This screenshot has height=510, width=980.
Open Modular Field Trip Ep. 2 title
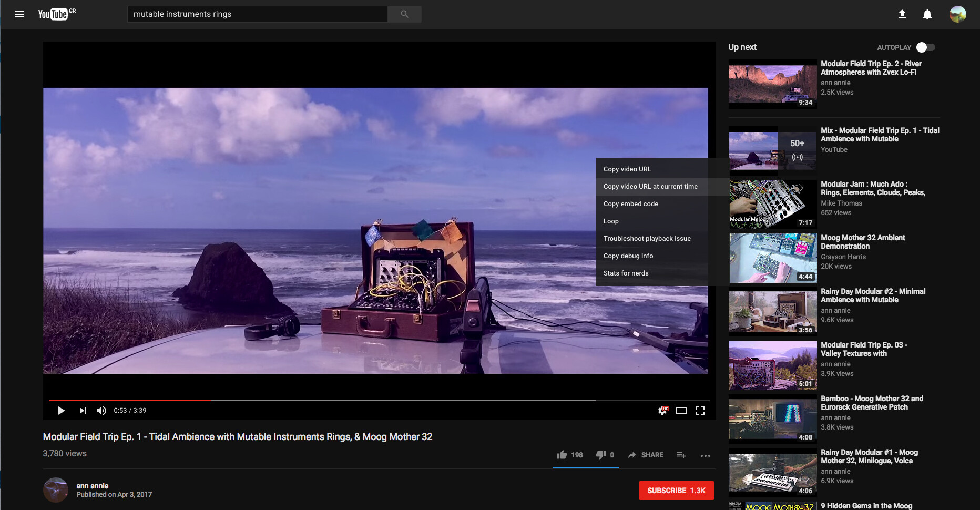871,68
